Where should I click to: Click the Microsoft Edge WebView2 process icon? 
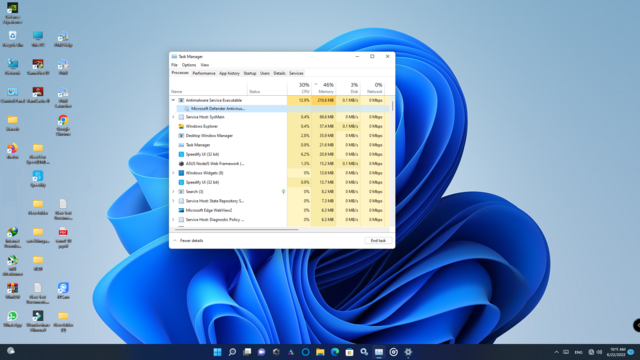(181, 210)
